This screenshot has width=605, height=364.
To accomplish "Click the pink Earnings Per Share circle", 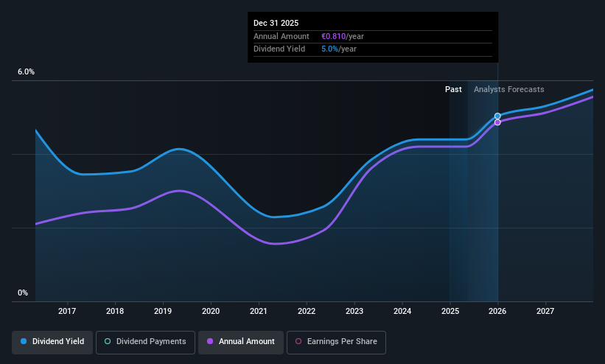I will click(x=298, y=342).
